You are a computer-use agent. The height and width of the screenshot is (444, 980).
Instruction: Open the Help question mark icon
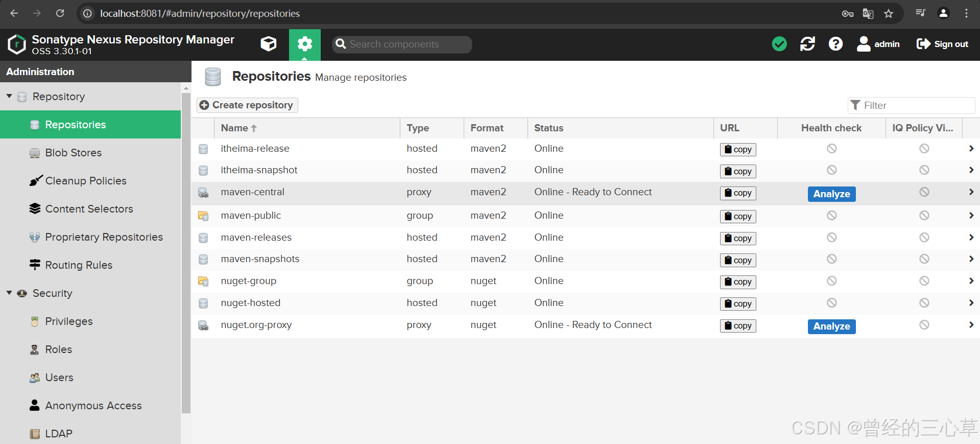(x=835, y=44)
